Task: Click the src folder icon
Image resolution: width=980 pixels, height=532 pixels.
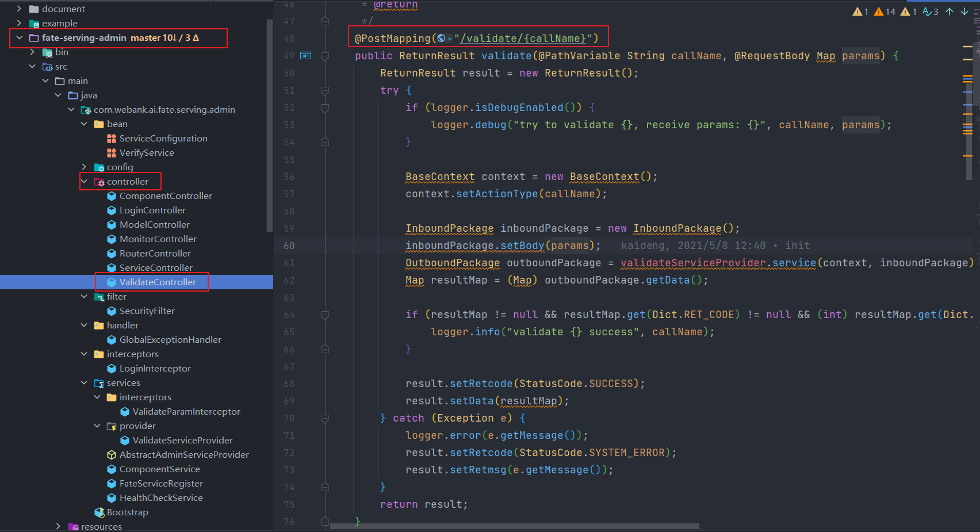Action: point(48,67)
